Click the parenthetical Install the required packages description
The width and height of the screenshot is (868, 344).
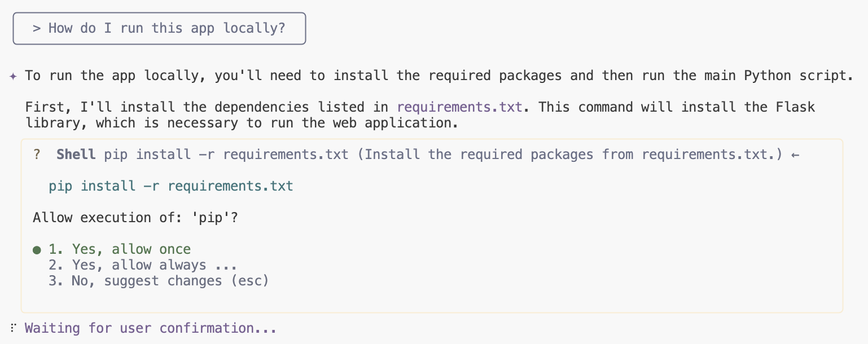[x=570, y=155]
